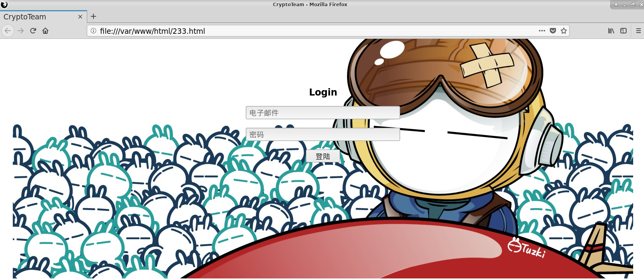Viewport: 644px width, 280px height.
Task: Close the CryptoTeam tab
Action: [x=80, y=17]
